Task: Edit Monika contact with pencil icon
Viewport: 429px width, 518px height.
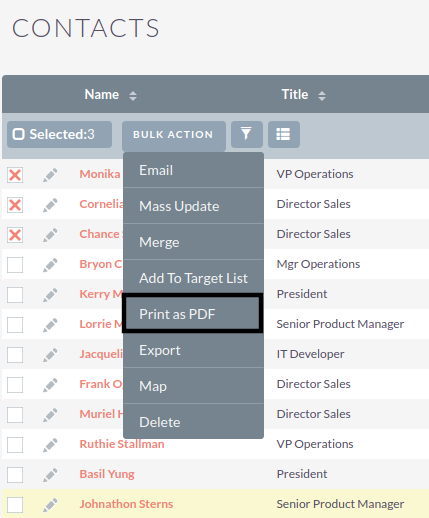Action: (50, 175)
